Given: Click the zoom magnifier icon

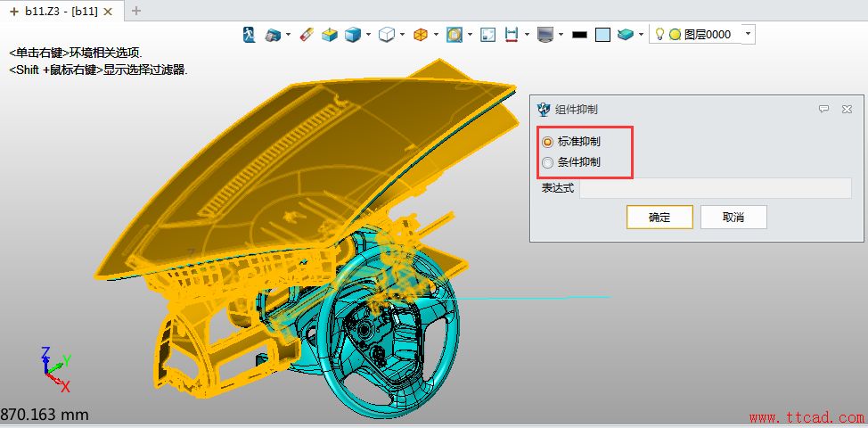Looking at the screenshot, I should [x=454, y=35].
